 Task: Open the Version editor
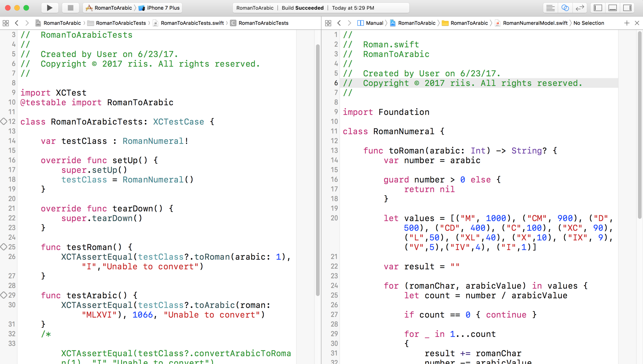[x=580, y=8]
